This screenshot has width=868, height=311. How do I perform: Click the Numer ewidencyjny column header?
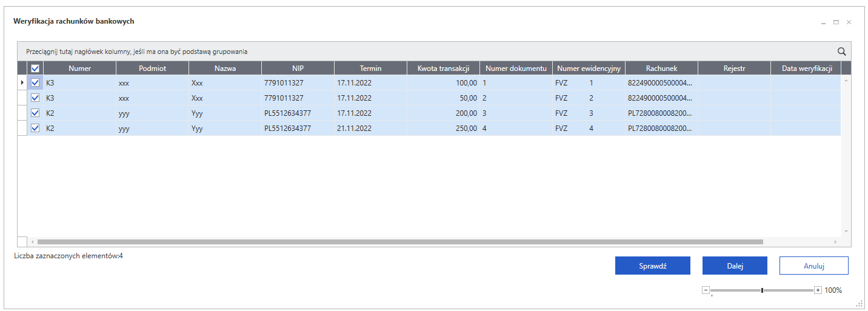pyautogui.click(x=589, y=69)
